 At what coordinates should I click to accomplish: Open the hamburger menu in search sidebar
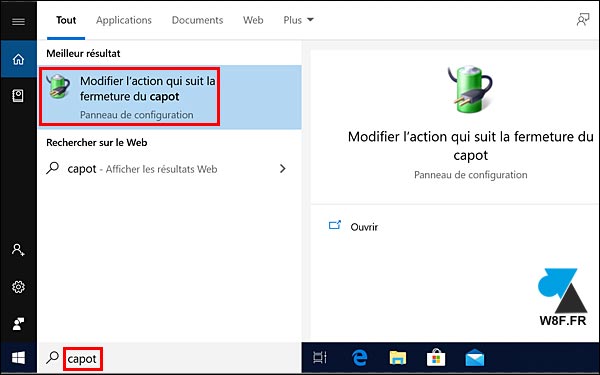[18, 21]
